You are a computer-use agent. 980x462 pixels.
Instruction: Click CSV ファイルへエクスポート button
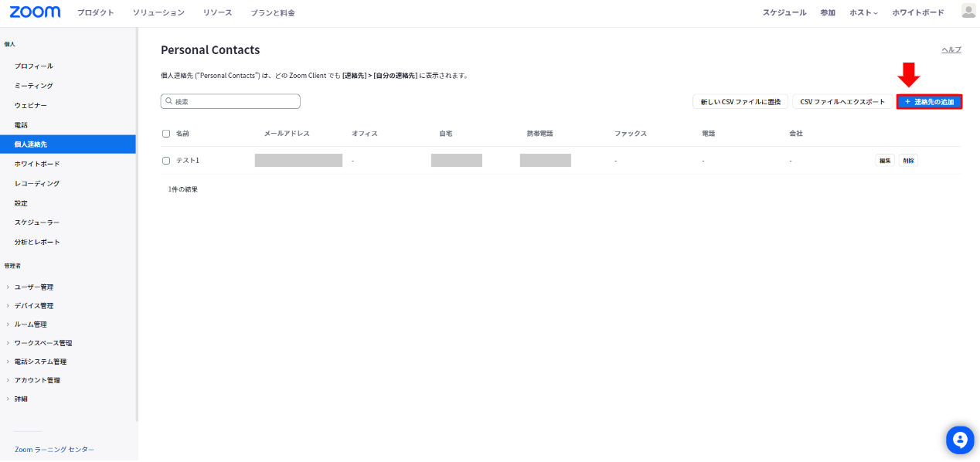pos(842,101)
